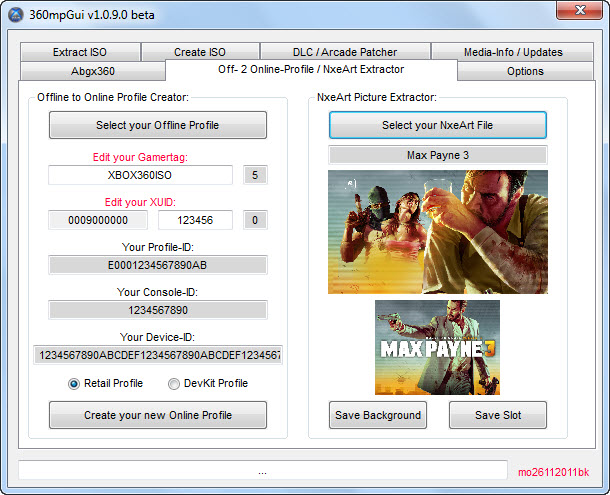This screenshot has height=495, width=610.
Task: Click the Profile-ID field E0001234567890AB
Action: point(158,265)
